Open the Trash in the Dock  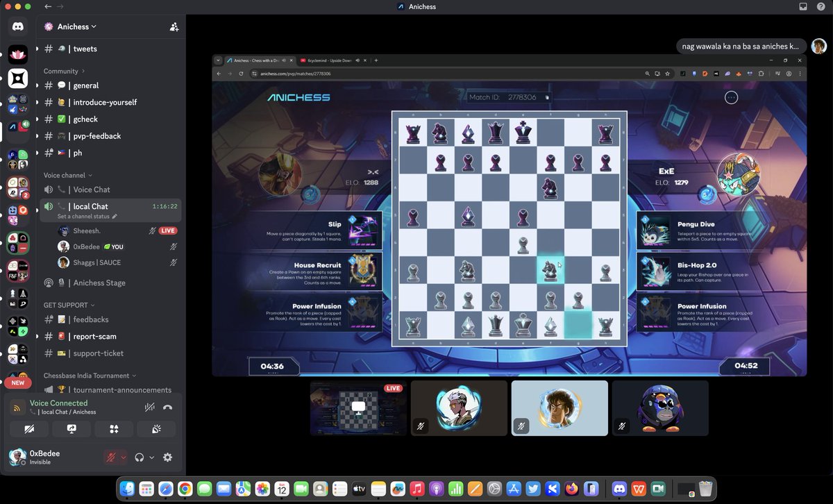coord(705,489)
